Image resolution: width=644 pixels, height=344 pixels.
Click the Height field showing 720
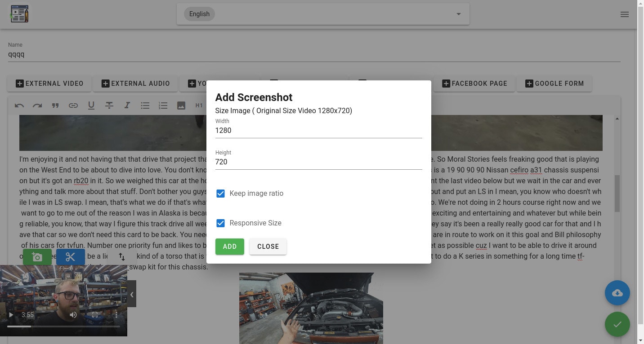[x=318, y=162]
